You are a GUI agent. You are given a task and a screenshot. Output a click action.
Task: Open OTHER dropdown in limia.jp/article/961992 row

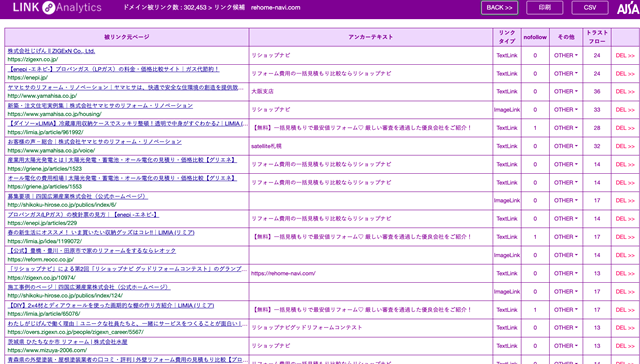tap(566, 128)
